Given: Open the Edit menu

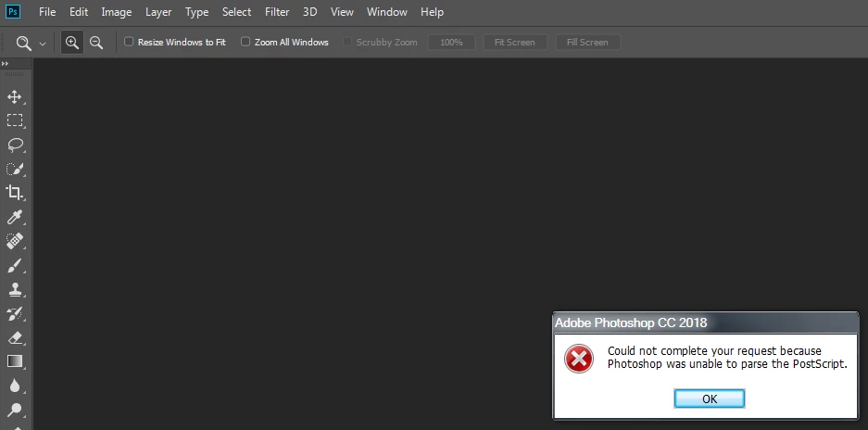Looking at the screenshot, I should pos(79,12).
